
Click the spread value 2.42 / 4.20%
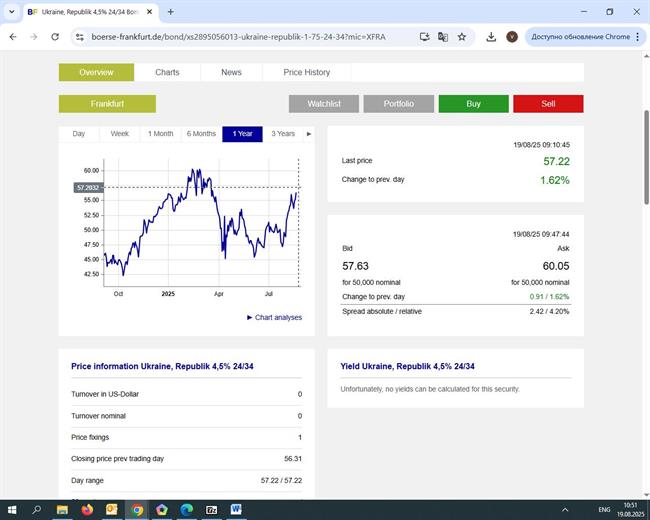549,311
